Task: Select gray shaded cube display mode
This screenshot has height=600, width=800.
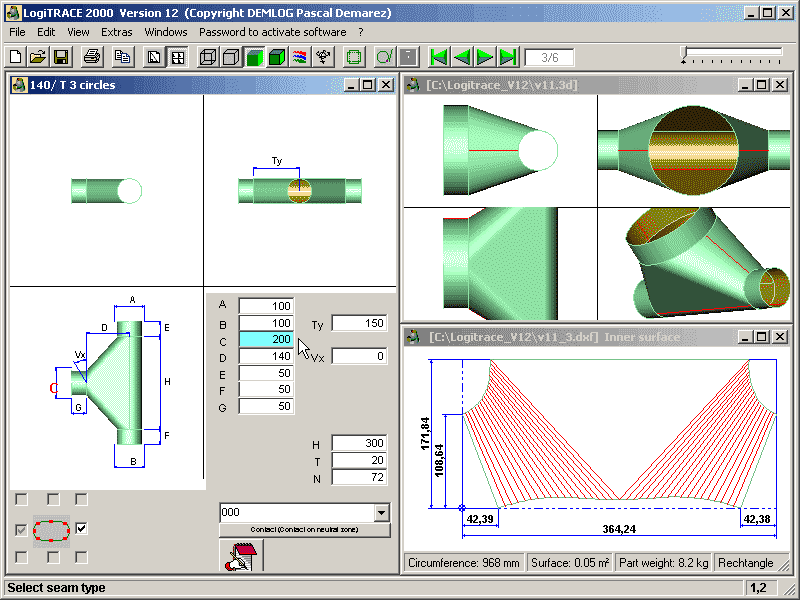Action: tap(231, 57)
